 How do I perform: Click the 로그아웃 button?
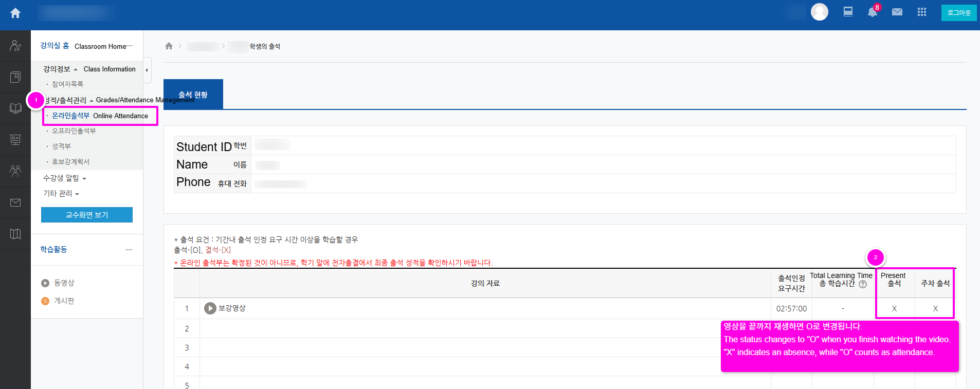pyautogui.click(x=959, y=13)
